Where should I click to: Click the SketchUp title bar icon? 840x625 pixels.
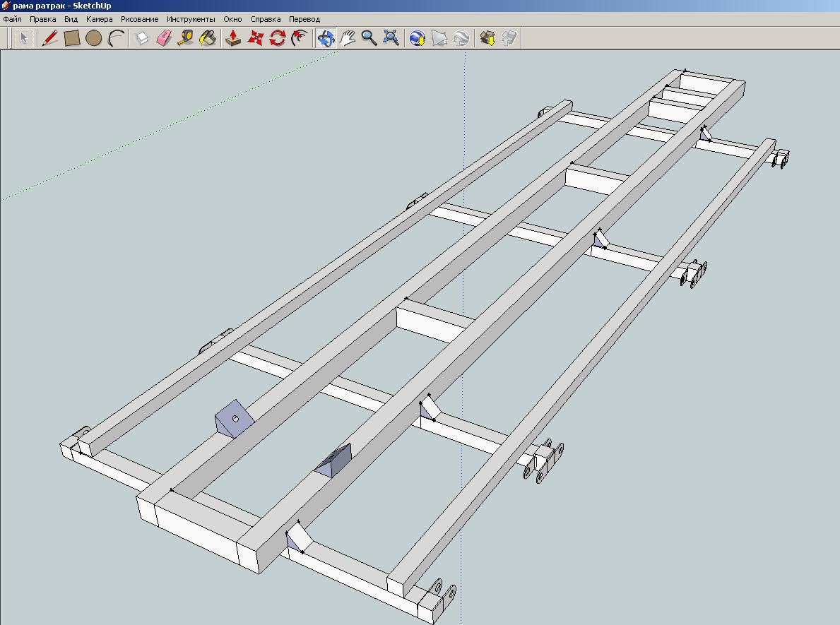6,6
